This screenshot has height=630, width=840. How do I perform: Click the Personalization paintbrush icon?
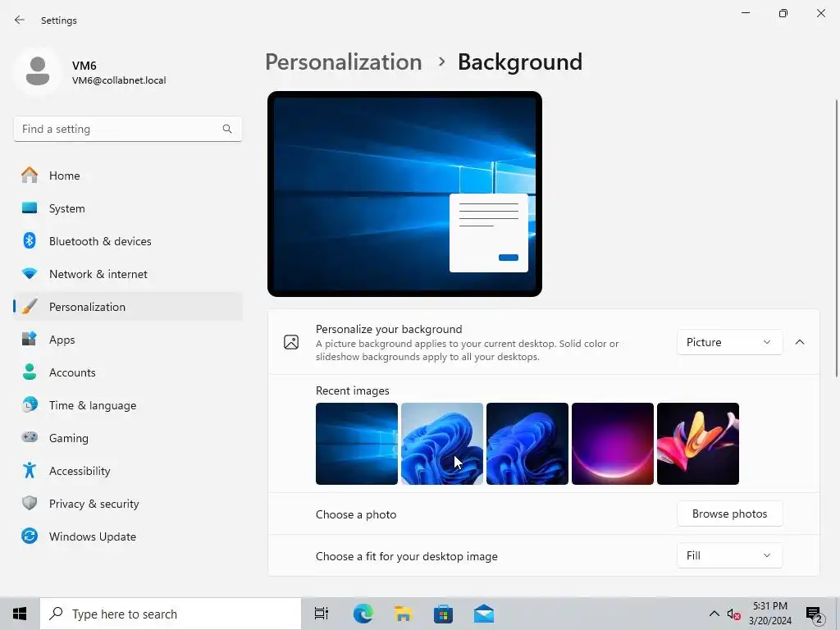point(30,307)
